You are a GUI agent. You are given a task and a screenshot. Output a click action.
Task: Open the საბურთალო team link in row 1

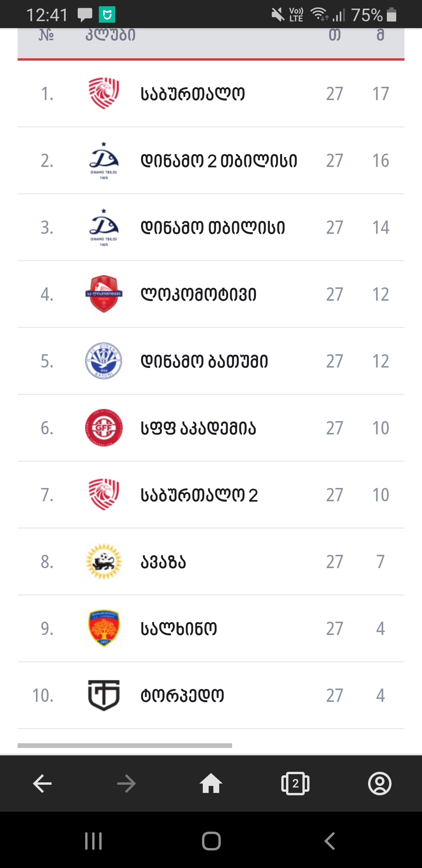coord(193,94)
